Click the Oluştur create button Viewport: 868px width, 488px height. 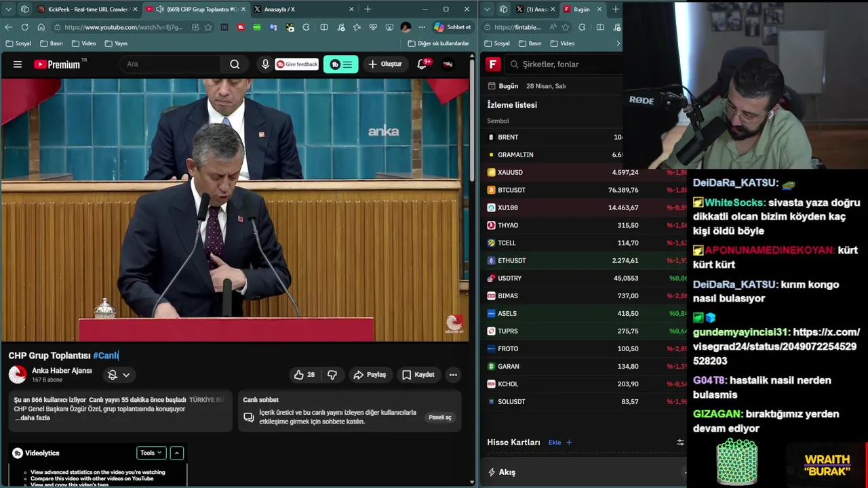click(x=385, y=64)
